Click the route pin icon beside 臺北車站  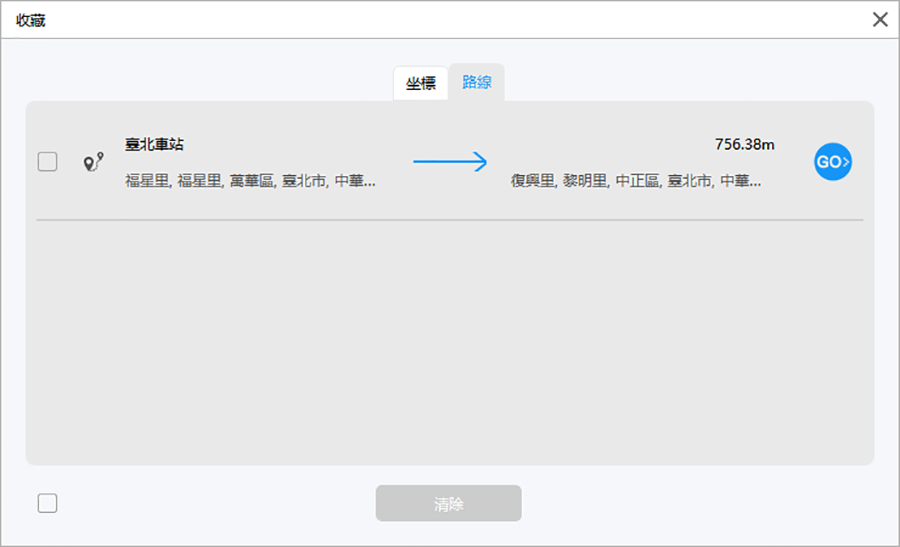click(x=94, y=162)
